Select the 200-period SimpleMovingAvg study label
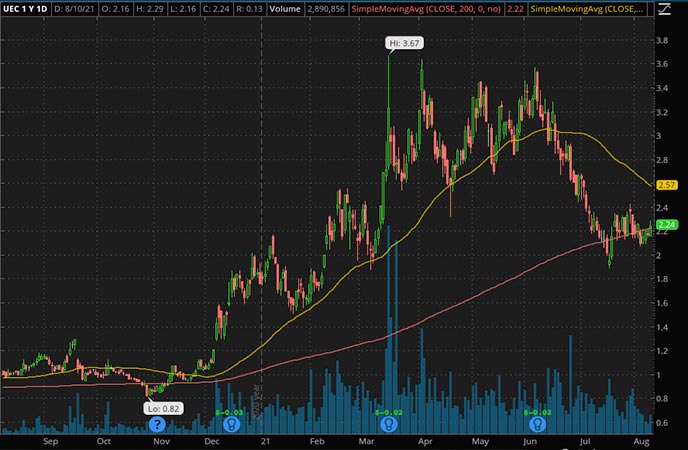This screenshot has height=450, width=688. (426, 8)
